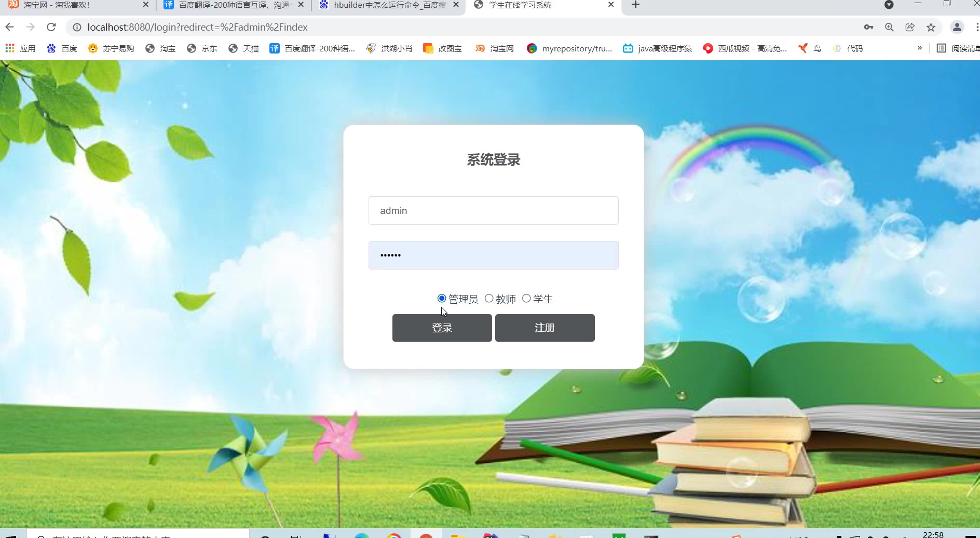This screenshot has width=980, height=538.
Task: Open the 苏宁易购 bookmark
Action: 111,48
